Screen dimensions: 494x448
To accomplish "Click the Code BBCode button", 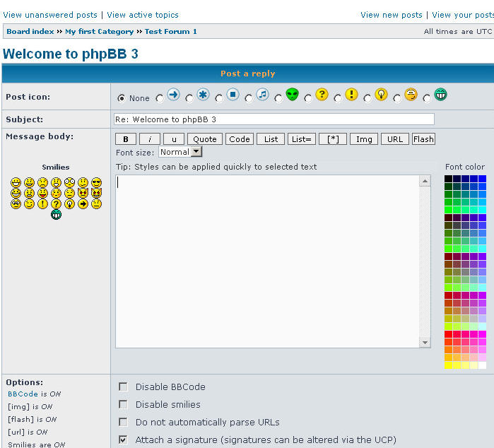I will [240, 139].
